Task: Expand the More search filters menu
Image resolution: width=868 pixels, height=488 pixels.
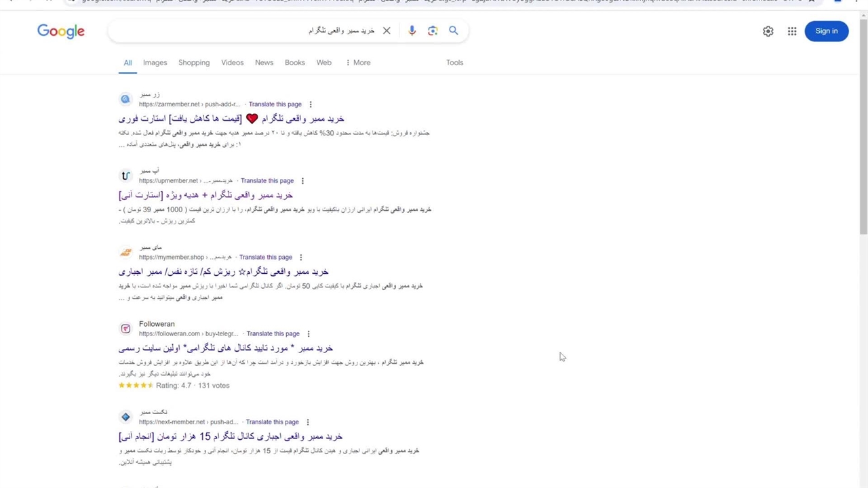Action: (x=358, y=62)
